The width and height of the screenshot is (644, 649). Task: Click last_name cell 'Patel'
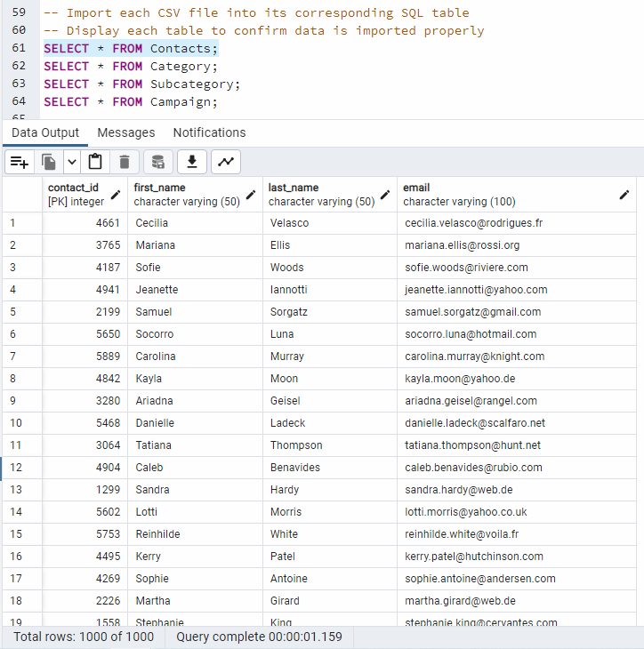(330, 557)
